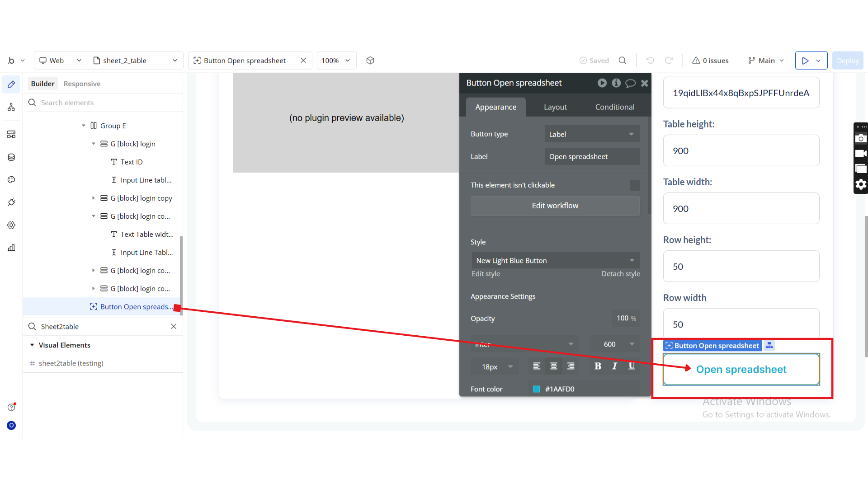This screenshot has height=488, width=868.
Task: Click the Edit workflow button
Action: click(x=555, y=206)
